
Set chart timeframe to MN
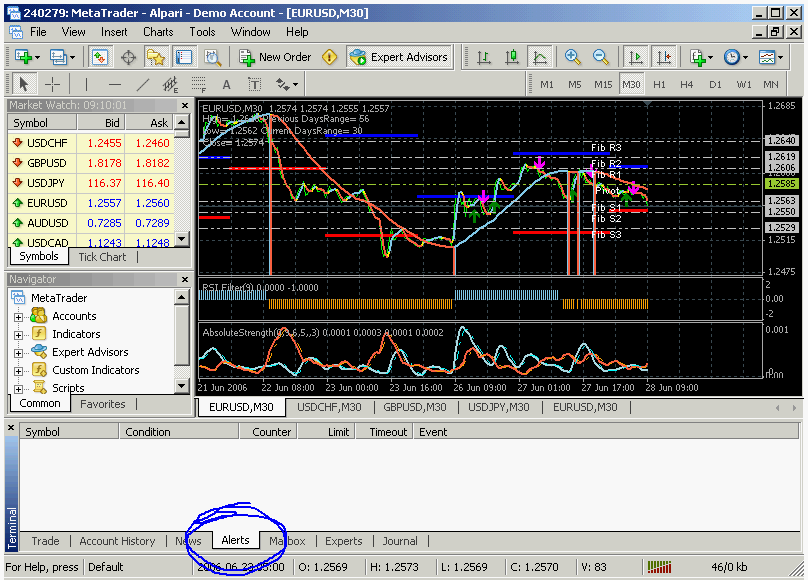tap(771, 84)
